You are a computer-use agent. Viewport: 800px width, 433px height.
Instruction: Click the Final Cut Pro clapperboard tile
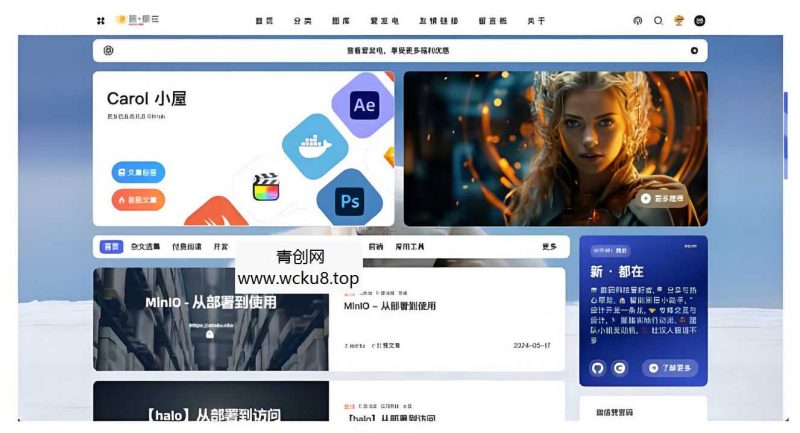pyautogui.click(x=266, y=187)
